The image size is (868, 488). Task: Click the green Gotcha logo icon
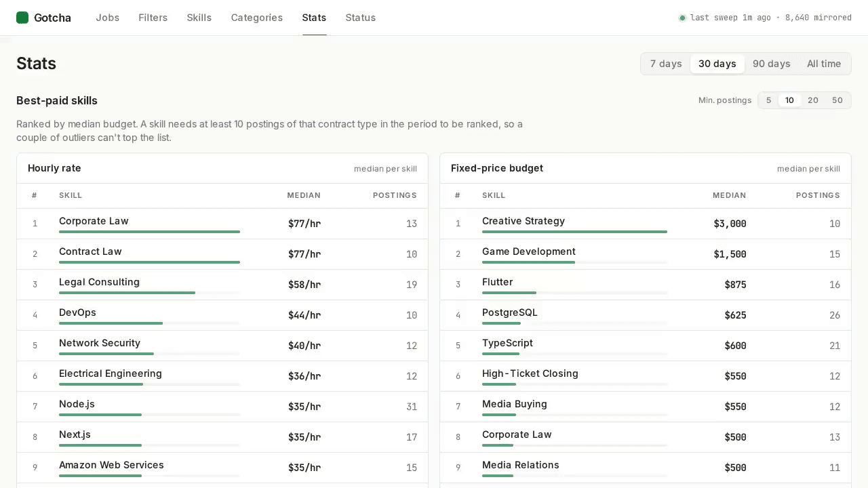pos(22,18)
